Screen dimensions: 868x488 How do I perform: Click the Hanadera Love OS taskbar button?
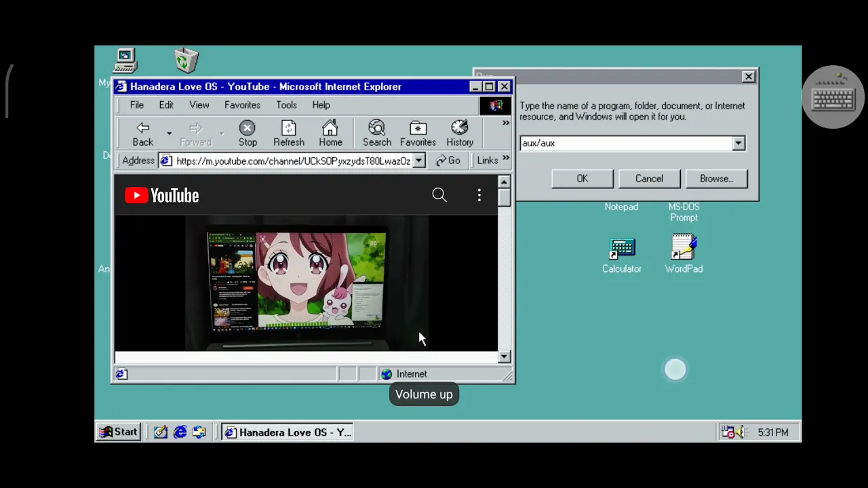(288, 432)
